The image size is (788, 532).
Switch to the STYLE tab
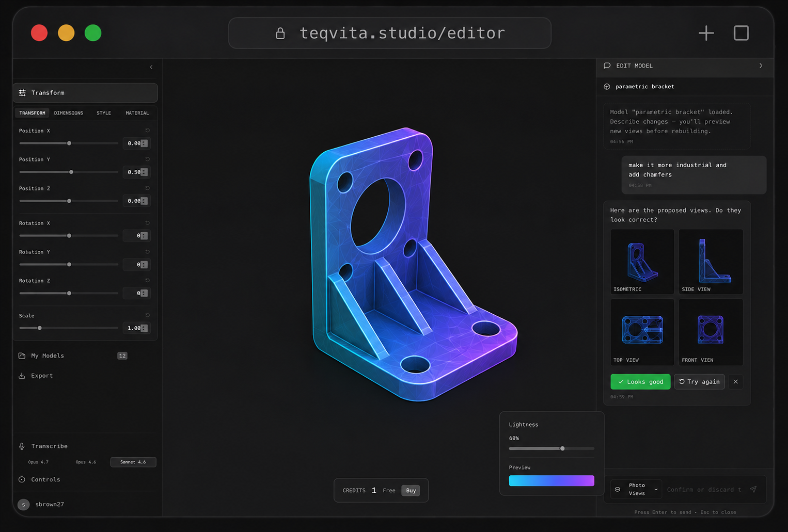coord(104,113)
